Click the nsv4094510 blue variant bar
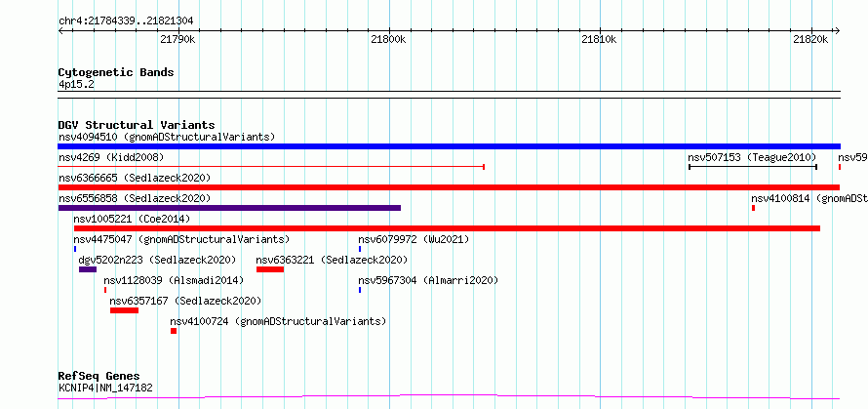The width and height of the screenshot is (868, 409). 449,146
